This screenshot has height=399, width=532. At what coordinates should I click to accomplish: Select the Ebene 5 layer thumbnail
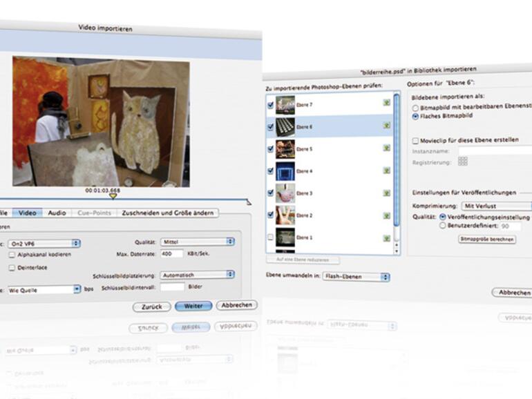pyautogui.click(x=285, y=149)
